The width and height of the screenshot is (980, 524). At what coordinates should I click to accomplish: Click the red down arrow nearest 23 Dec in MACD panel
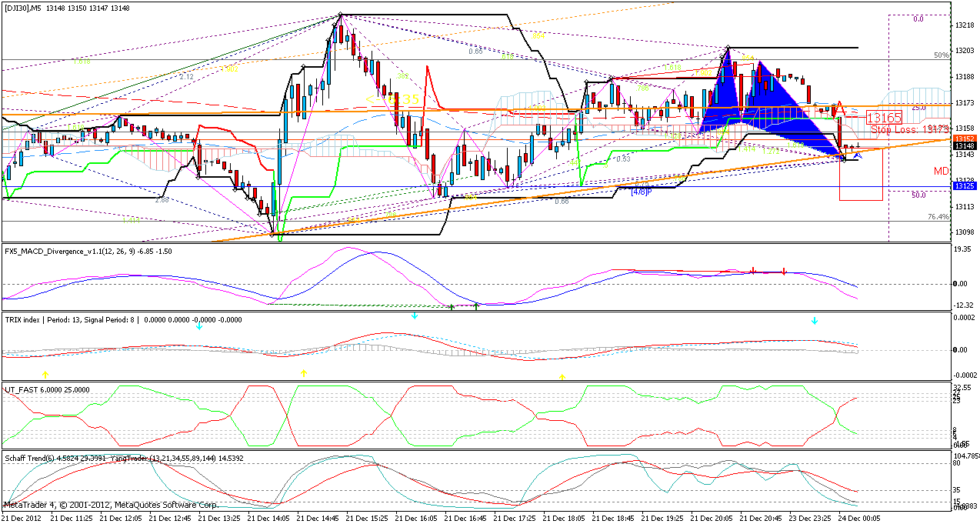(784, 271)
